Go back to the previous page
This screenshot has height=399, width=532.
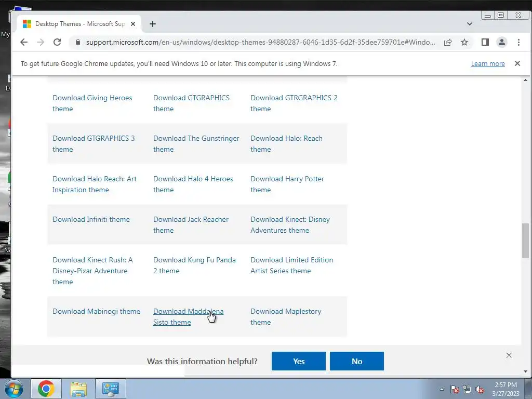(x=24, y=42)
